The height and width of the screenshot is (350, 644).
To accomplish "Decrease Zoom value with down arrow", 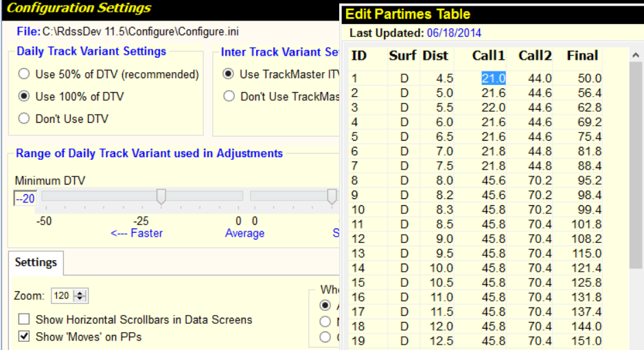I will tap(80, 299).
